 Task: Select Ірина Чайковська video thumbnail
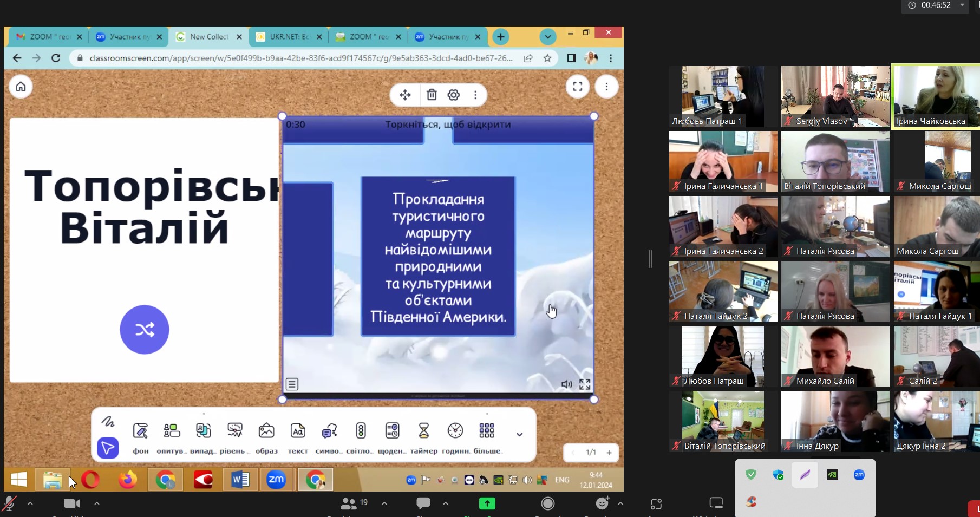point(936,97)
